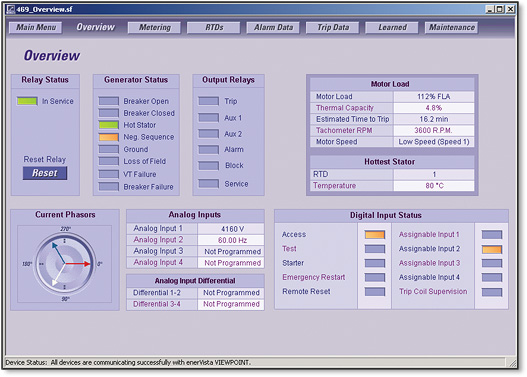Screen dimensions: 527x377
Task: Click Differential 3-4 Not Programmed value
Action: pos(231,304)
